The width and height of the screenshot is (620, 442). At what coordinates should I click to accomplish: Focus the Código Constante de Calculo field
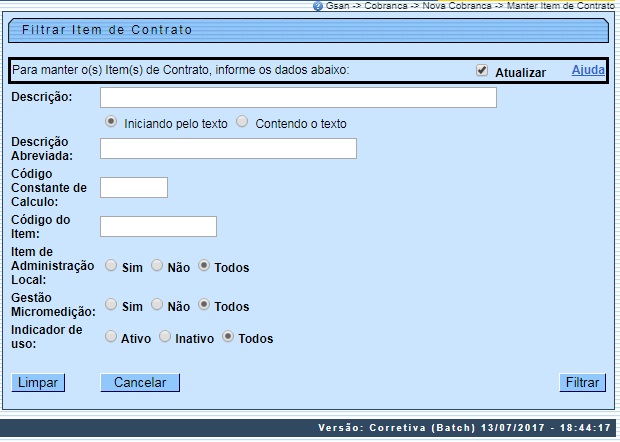[x=134, y=188]
